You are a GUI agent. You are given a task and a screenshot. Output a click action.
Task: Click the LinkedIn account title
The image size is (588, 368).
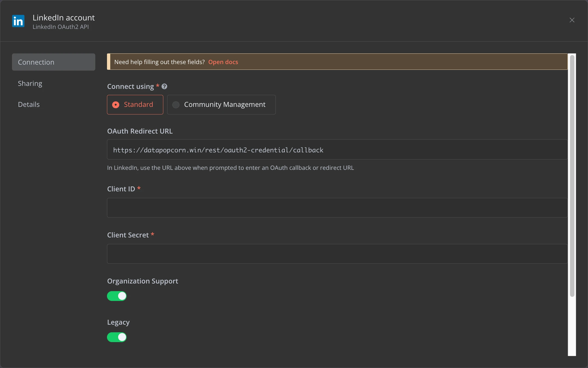pyautogui.click(x=64, y=18)
